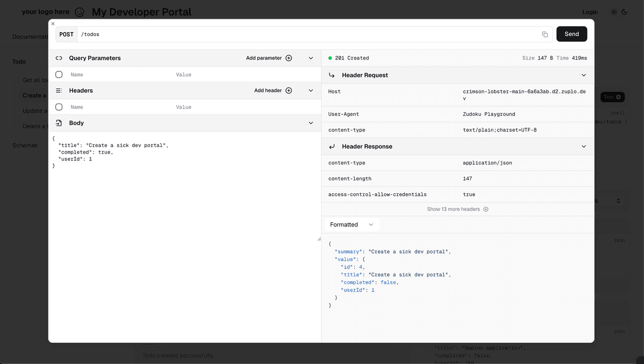Expand to show 13 more response headers

pyautogui.click(x=457, y=209)
